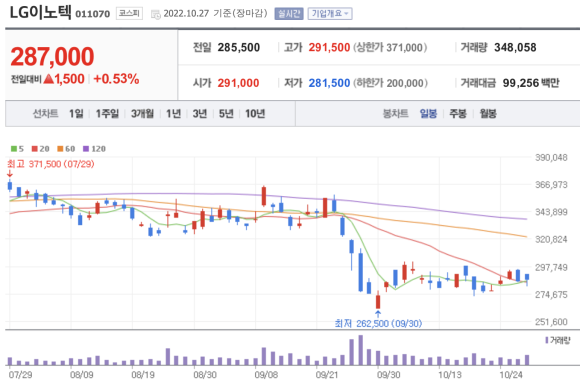This screenshot has width=580, height=392.
Task: Select the 5년 line chart tab
Action: pyautogui.click(x=226, y=114)
